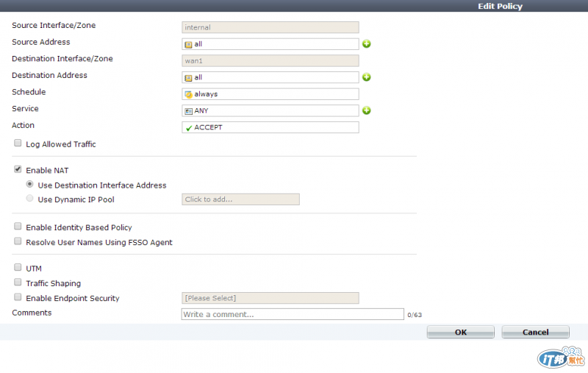Open Destination Address selector showing all
Image resolution: width=588 pixels, height=373 pixels.
270,77
